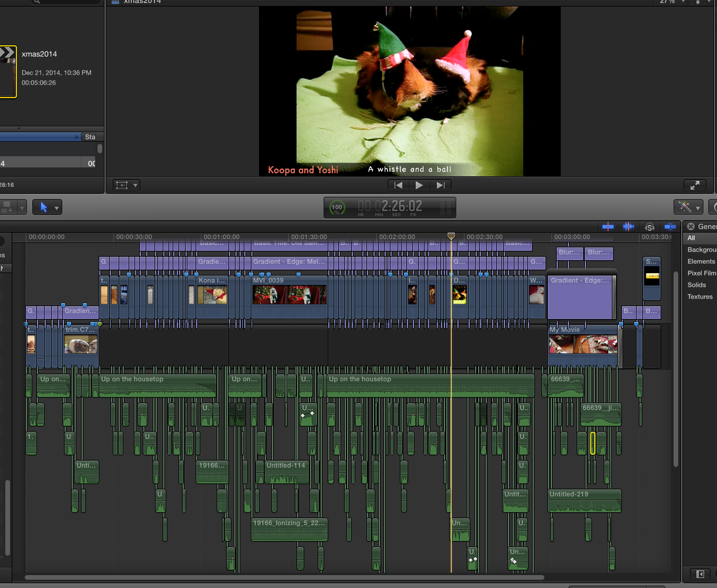
Task: Select the large Gradient - Edge clip near 3:00
Action: click(x=581, y=297)
